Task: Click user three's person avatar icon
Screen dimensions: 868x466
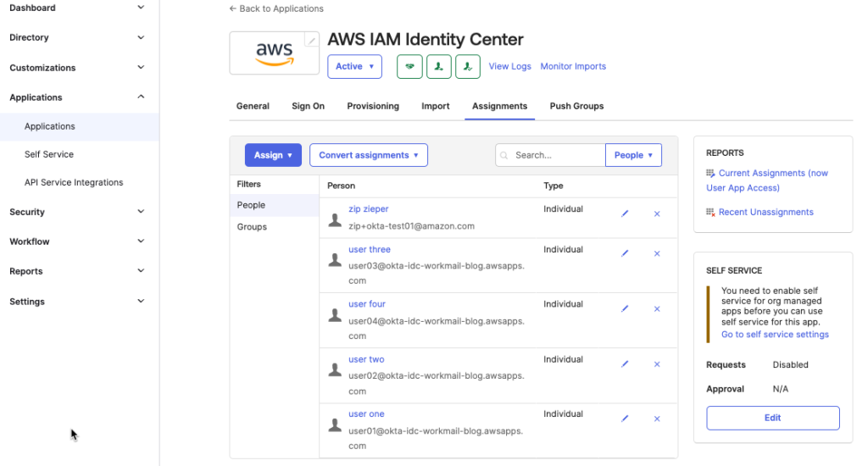Action: [x=335, y=259]
